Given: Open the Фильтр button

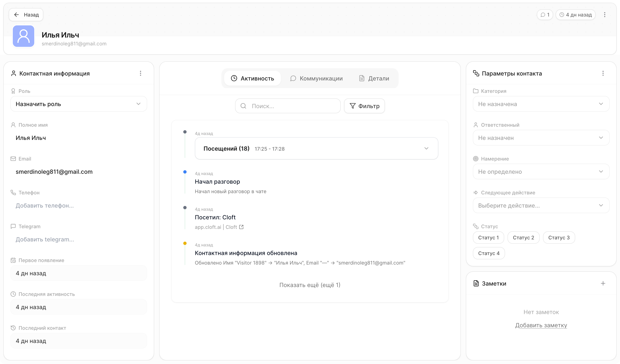Looking at the screenshot, I should coord(364,106).
